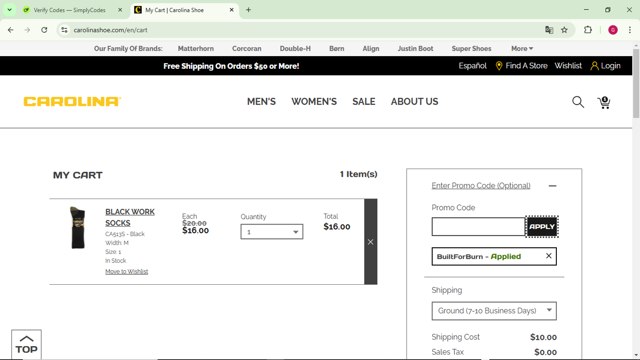The image size is (640, 360).
Task: Open the ABOUT US menu
Action: [x=414, y=102]
